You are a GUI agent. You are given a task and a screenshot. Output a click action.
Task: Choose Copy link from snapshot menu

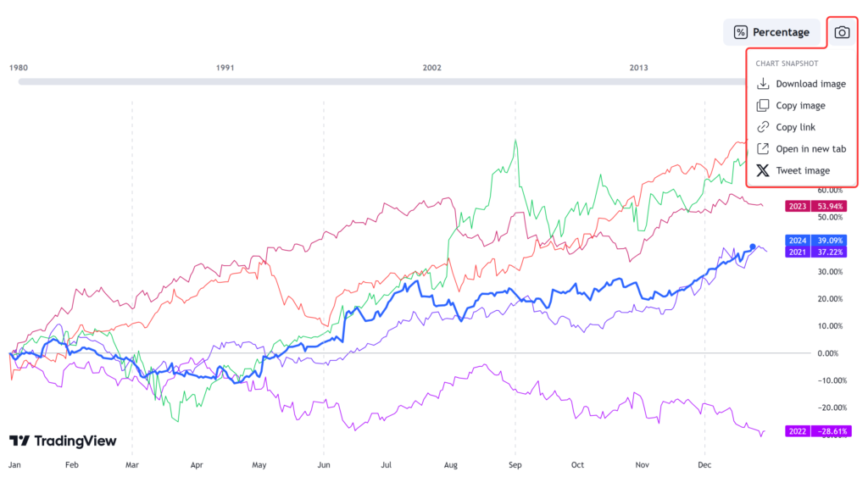795,127
